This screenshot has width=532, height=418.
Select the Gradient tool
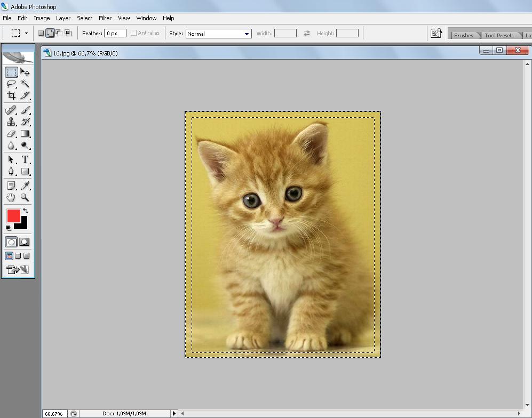[x=25, y=134]
